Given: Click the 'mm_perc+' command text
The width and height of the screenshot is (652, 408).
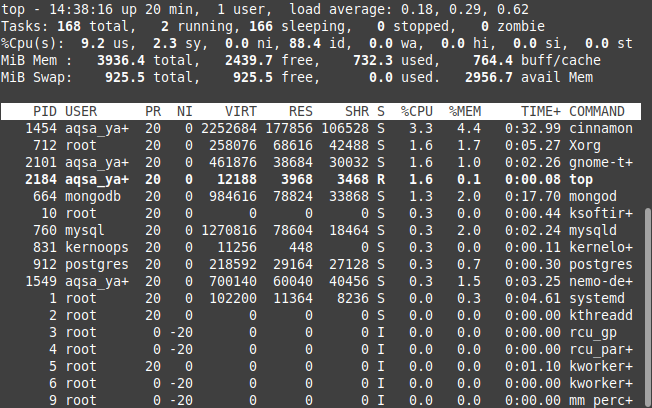Looking at the screenshot, I should click(601, 401).
